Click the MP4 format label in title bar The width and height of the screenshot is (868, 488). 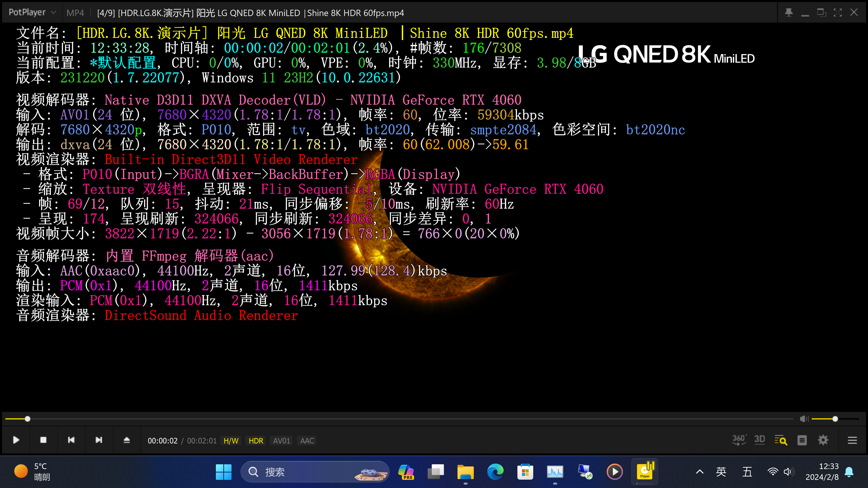pos(75,13)
